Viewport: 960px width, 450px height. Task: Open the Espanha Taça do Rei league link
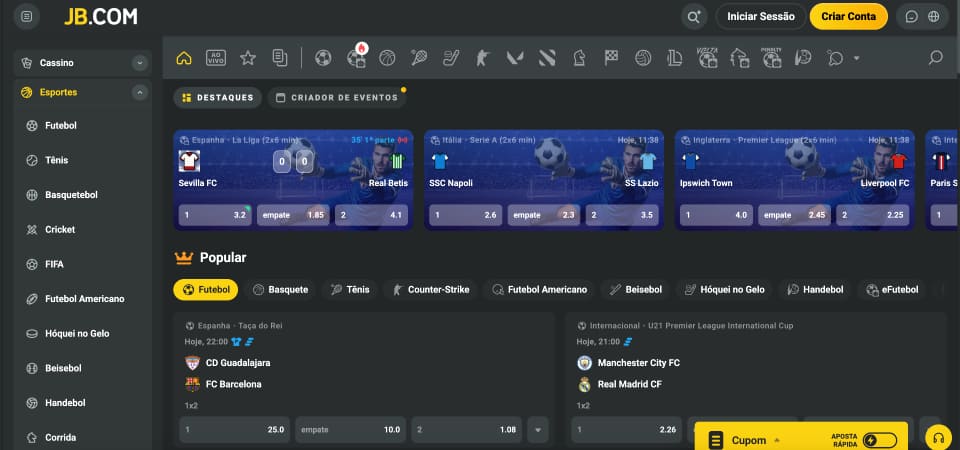click(x=239, y=326)
